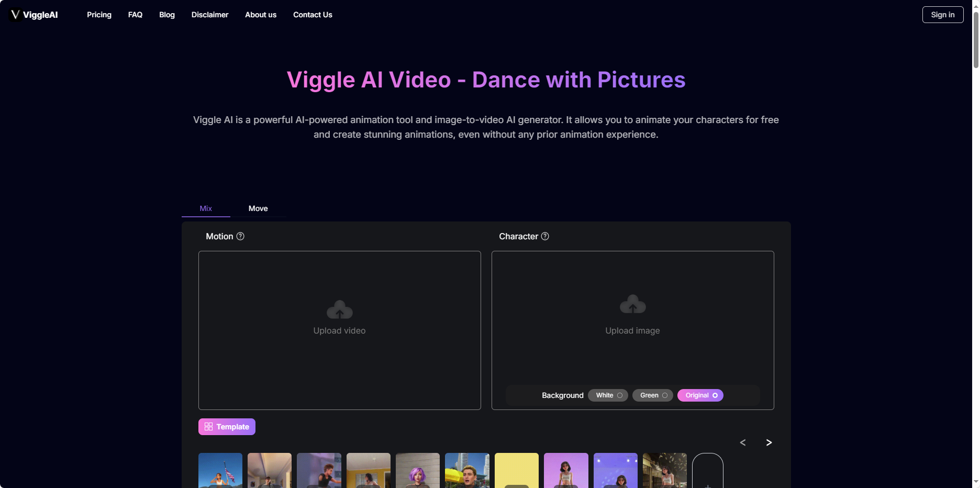
Task: Click the Upload video cloud icon
Action: click(x=339, y=310)
